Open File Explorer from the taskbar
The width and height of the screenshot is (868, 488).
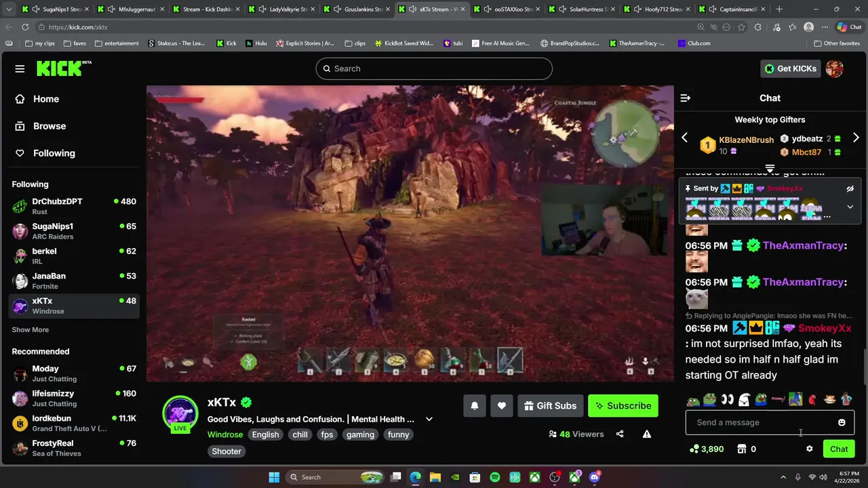coord(435,477)
